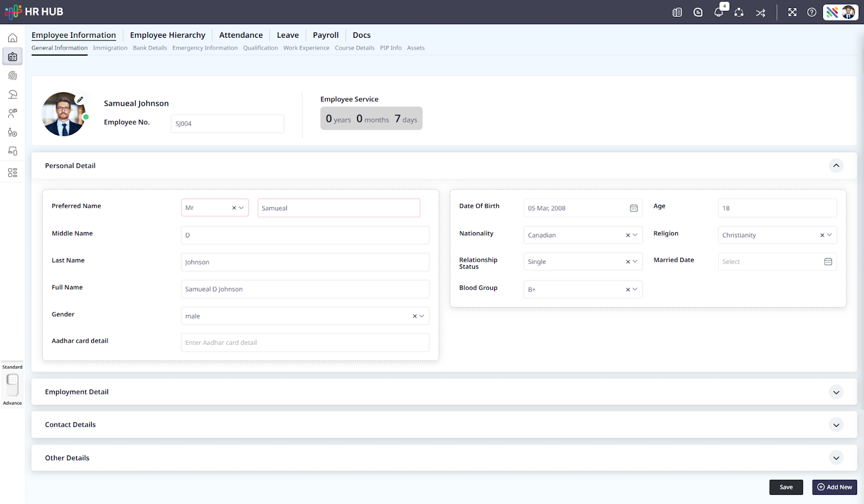Click the shuffle arrows icon in header
The width and height of the screenshot is (864, 504).
click(760, 13)
